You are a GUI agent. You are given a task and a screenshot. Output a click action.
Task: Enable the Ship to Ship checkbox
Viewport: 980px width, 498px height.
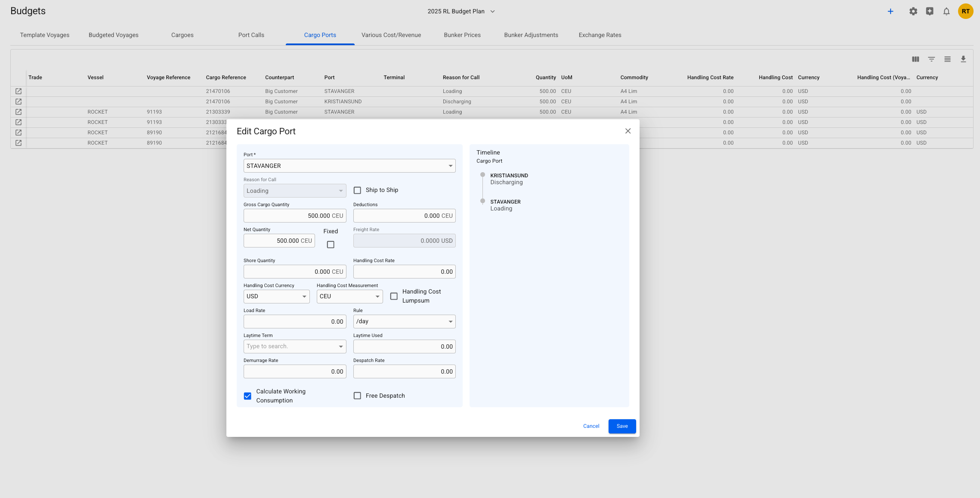(x=357, y=190)
